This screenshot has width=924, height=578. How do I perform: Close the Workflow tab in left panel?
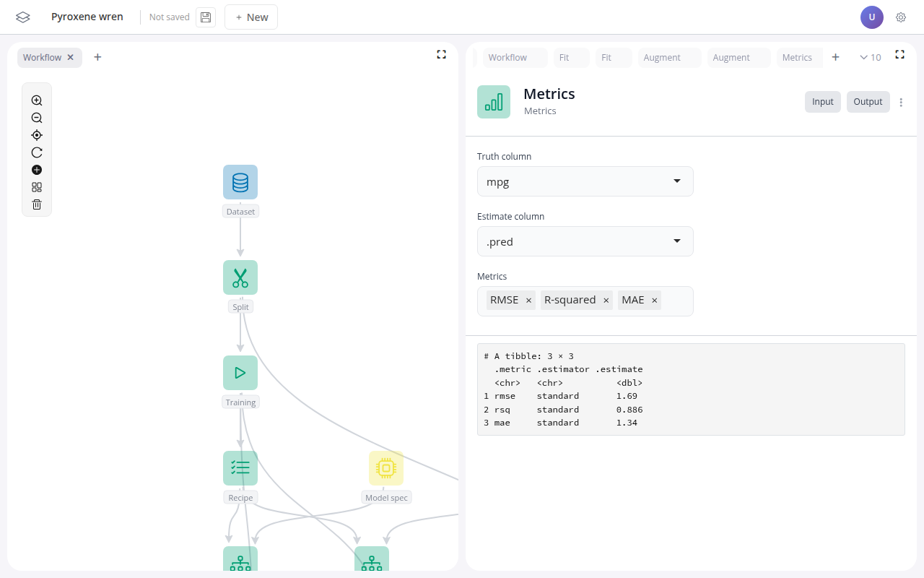tap(71, 57)
